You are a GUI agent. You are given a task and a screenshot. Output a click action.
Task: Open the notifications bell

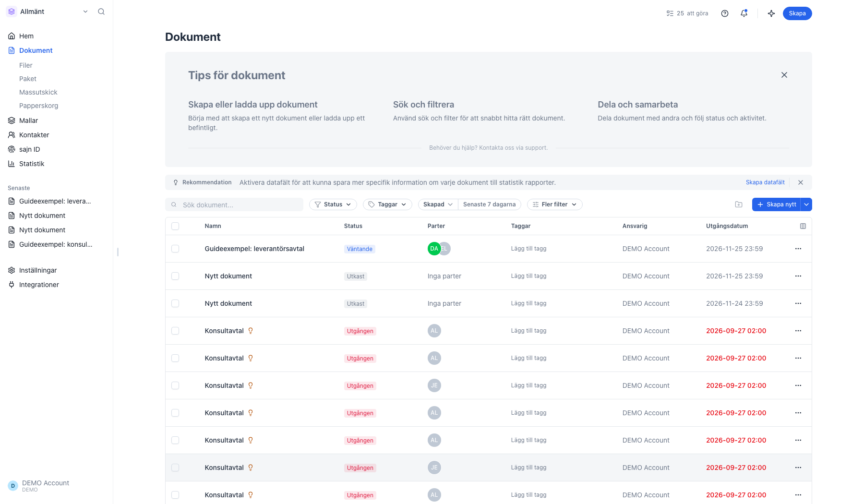(x=744, y=13)
